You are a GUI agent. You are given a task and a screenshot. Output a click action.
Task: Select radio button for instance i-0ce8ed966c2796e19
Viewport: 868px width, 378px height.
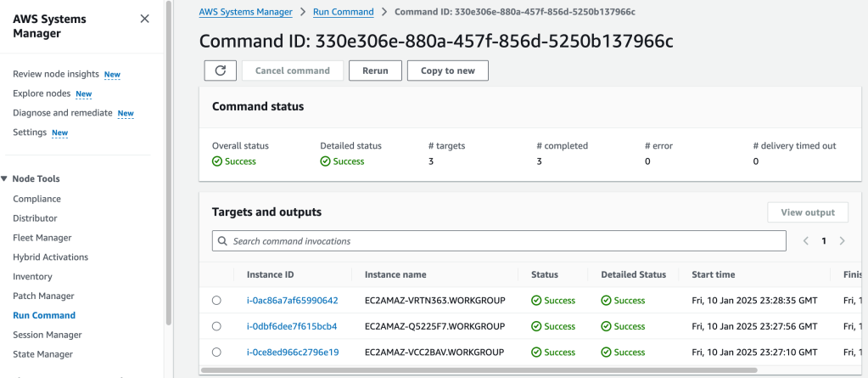(216, 352)
